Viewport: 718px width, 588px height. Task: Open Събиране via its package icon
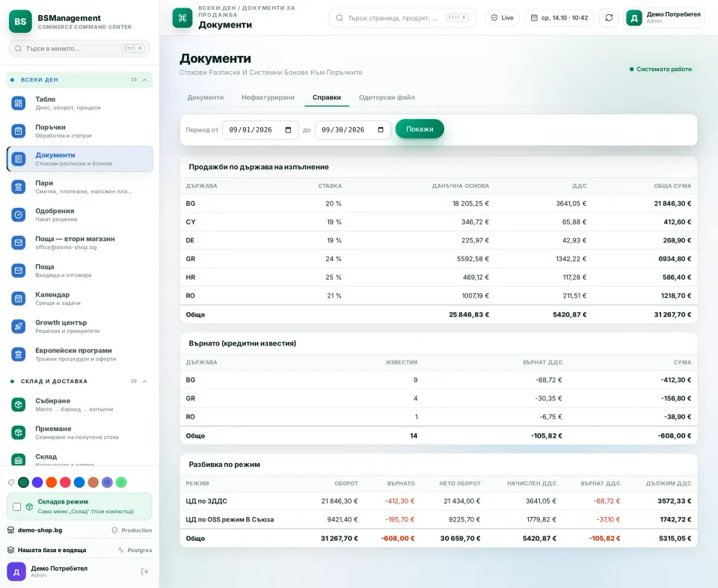(x=18, y=405)
